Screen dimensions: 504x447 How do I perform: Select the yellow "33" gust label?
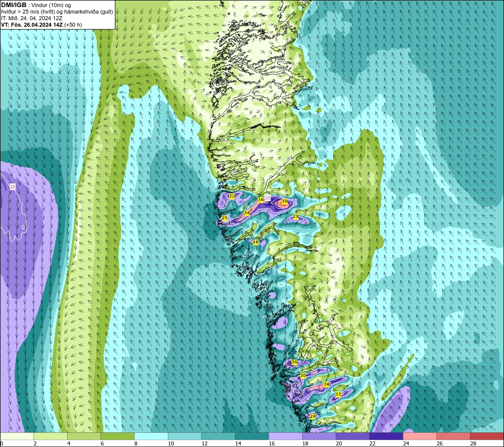(x=338, y=394)
